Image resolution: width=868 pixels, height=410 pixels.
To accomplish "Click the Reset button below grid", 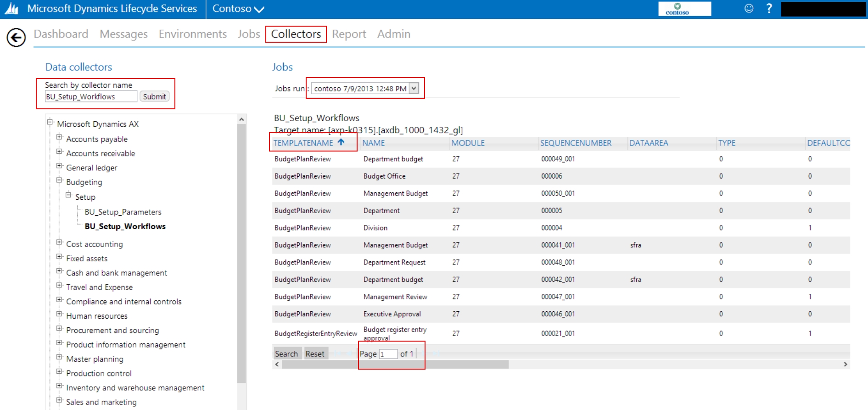I will pyautogui.click(x=315, y=354).
